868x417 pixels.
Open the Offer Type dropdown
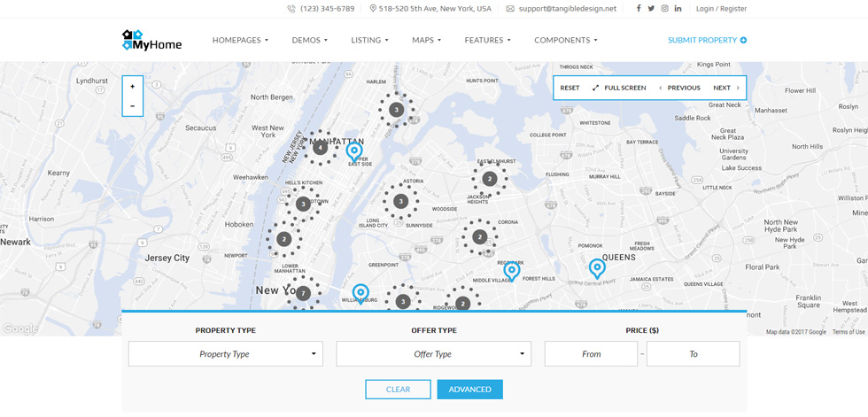pyautogui.click(x=433, y=354)
